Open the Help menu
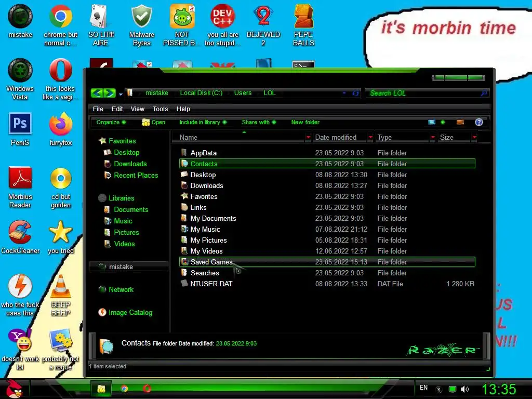 183,109
